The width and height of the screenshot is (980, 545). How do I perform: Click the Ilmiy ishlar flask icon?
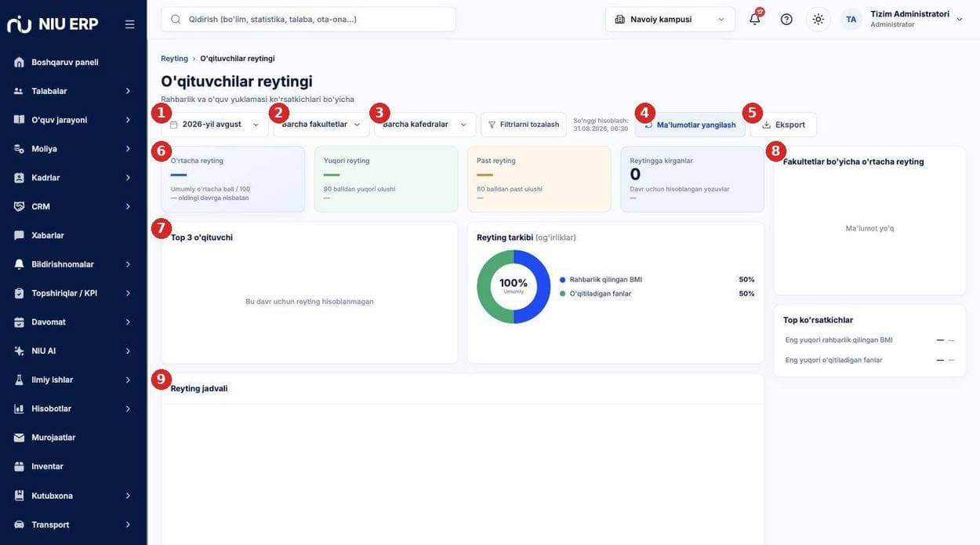(x=19, y=380)
